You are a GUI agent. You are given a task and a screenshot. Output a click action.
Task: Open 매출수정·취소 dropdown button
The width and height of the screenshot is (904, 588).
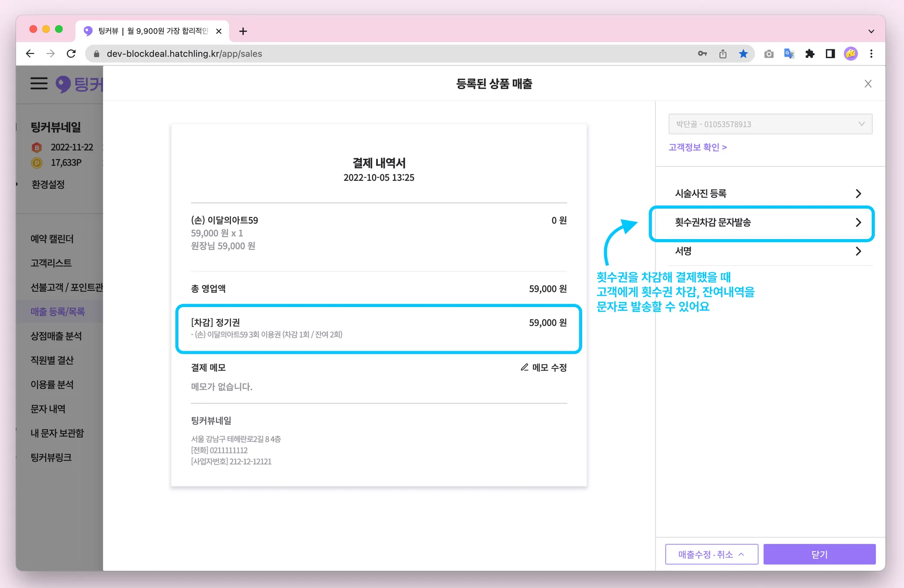(x=712, y=554)
